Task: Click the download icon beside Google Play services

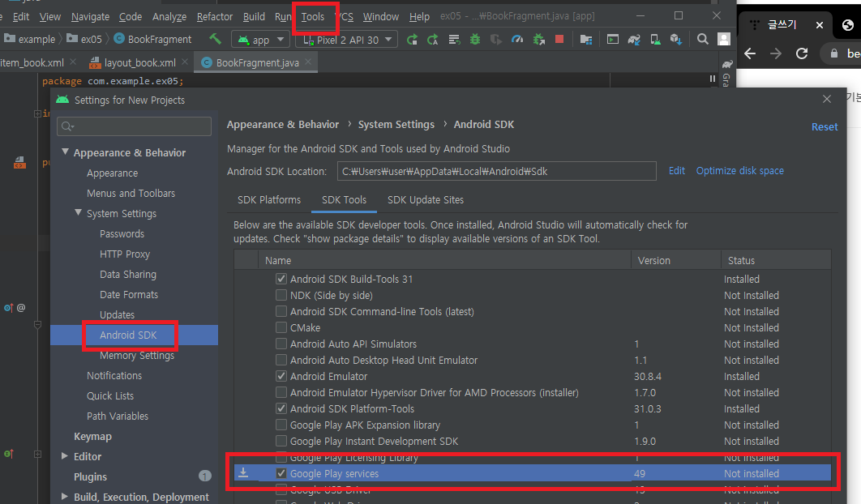Action: click(x=243, y=472)
